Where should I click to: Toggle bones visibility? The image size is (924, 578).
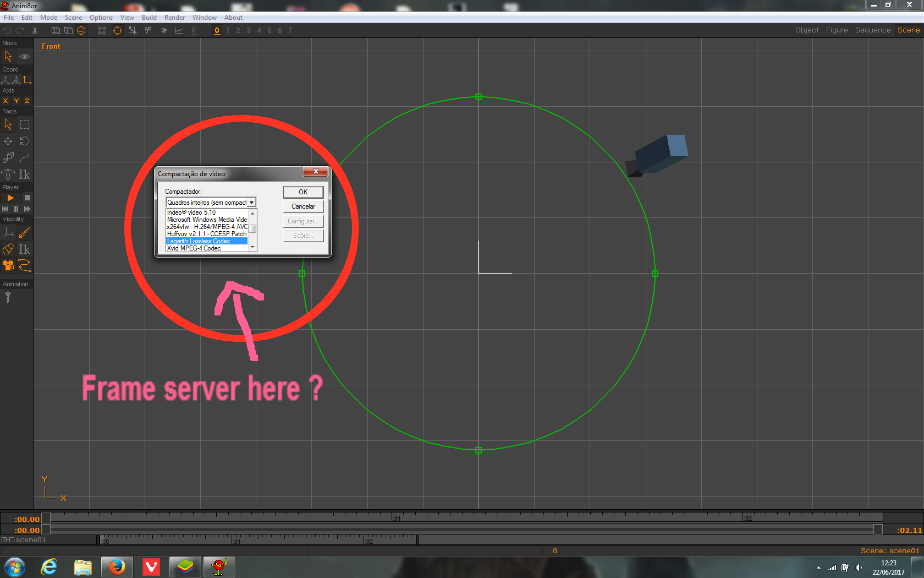(x=25, y=233)
